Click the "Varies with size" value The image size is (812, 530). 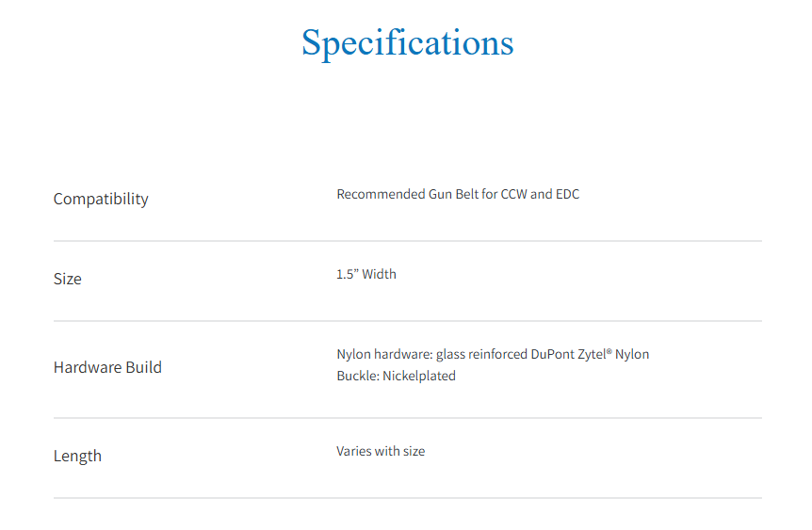coord(381,452)
